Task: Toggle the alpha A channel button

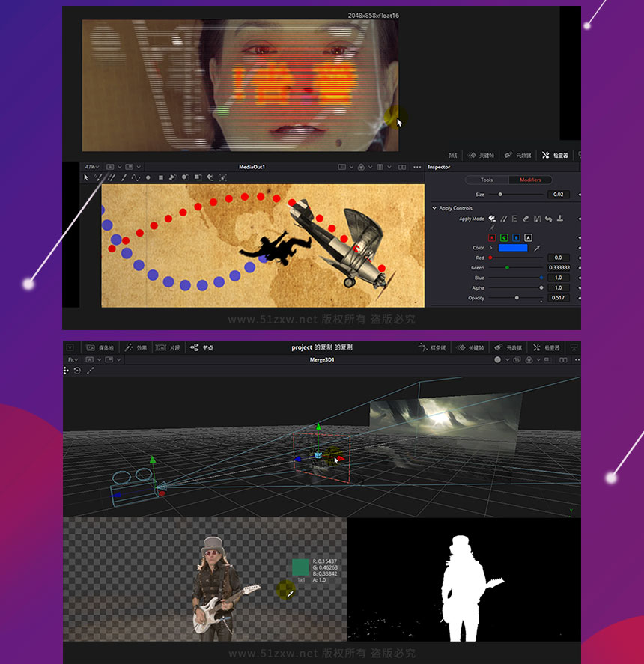Action: pos(528,237)
